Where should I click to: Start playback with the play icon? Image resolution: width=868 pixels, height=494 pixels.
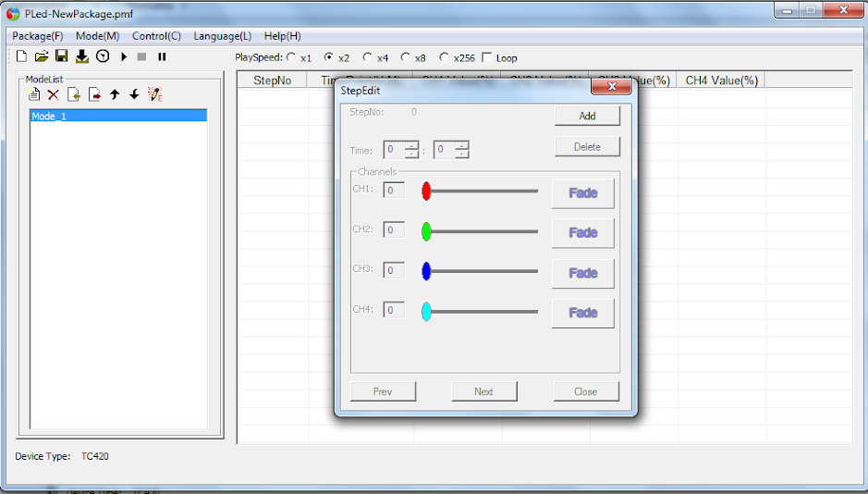pyautogui.click(x=124, y=56)
